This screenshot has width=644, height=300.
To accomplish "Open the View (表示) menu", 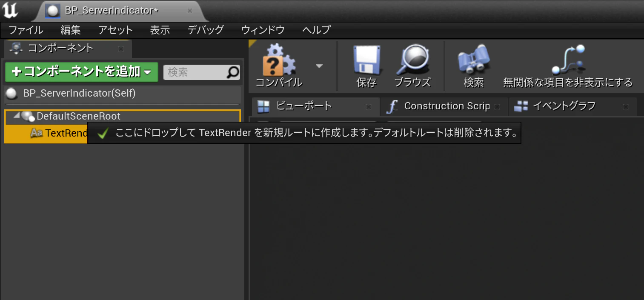I will [160, 30].
